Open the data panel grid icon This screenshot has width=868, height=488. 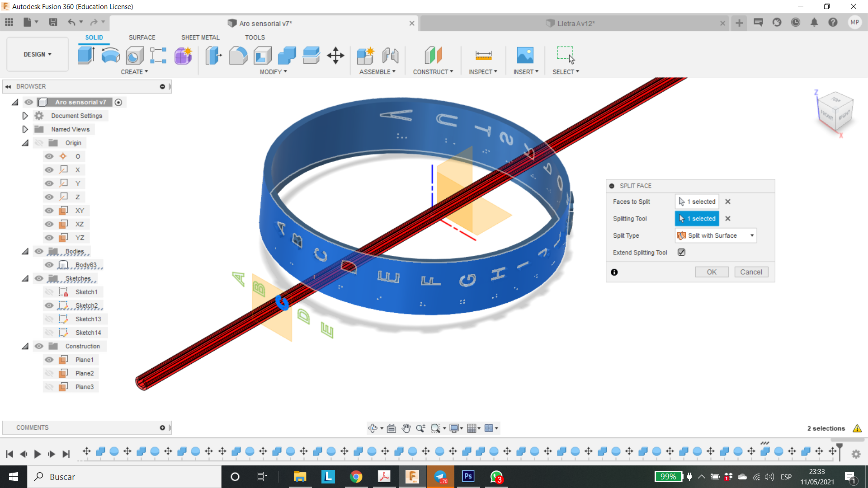coord(9,22)
